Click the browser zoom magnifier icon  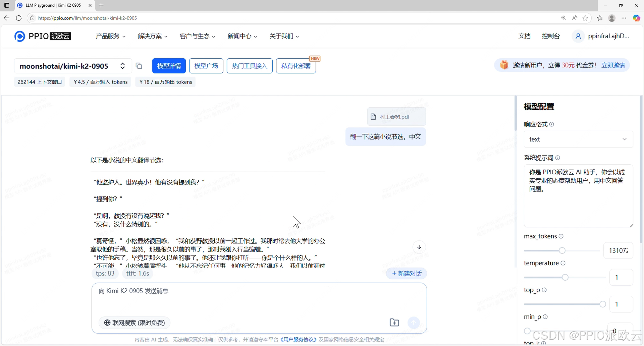pyautogui.click(x=564, y=18)
